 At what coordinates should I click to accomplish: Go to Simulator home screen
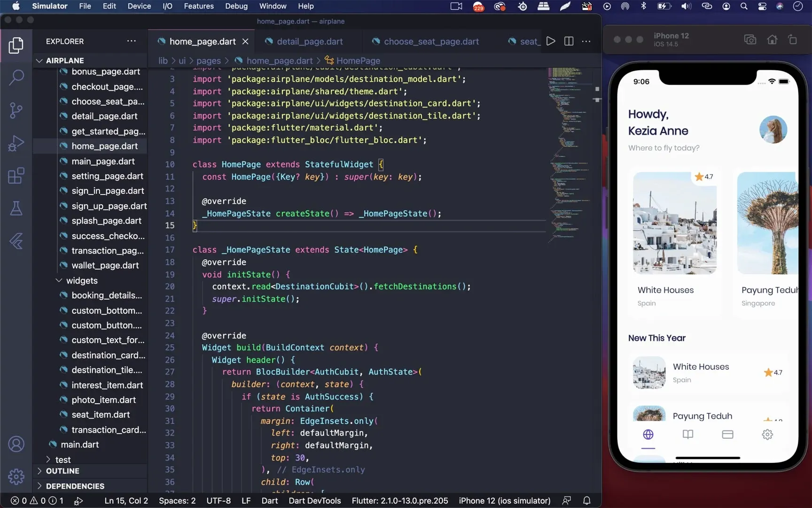[772, 40]
